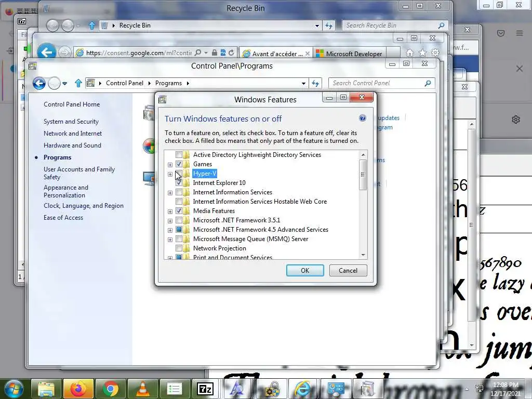Click the features list scrollbar thumb
Screen dimensions: 532x399
(363, 175)
